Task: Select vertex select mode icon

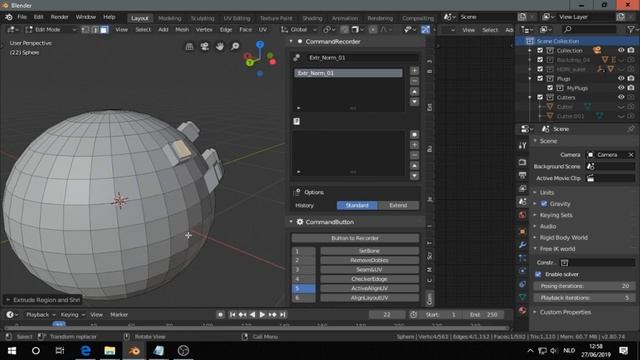Action: [85, 29]
